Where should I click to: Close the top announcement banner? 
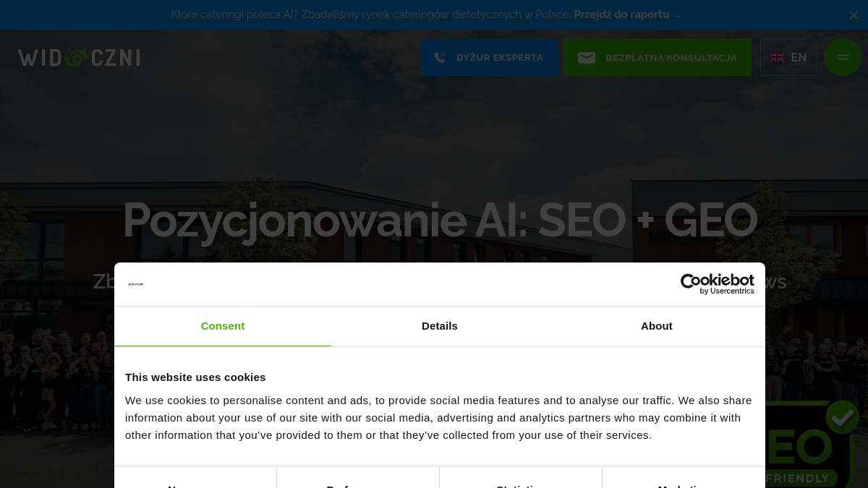tap(854, 15)
